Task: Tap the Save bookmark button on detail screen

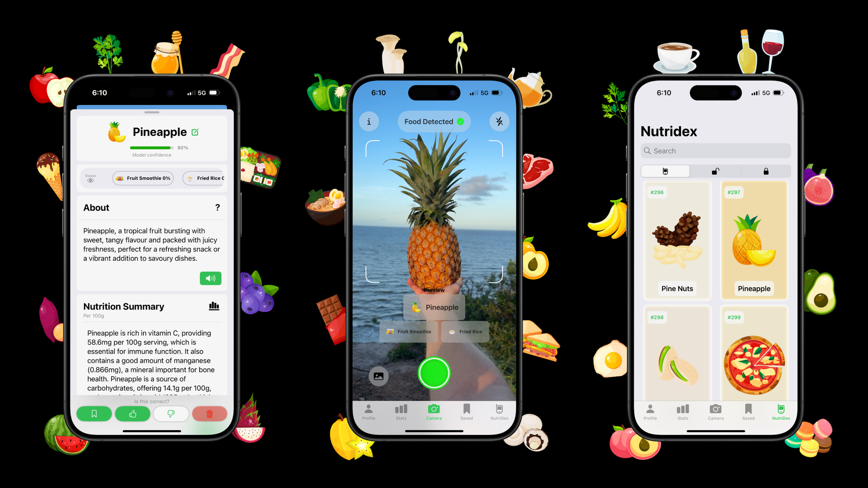Action: pos(94,413)
